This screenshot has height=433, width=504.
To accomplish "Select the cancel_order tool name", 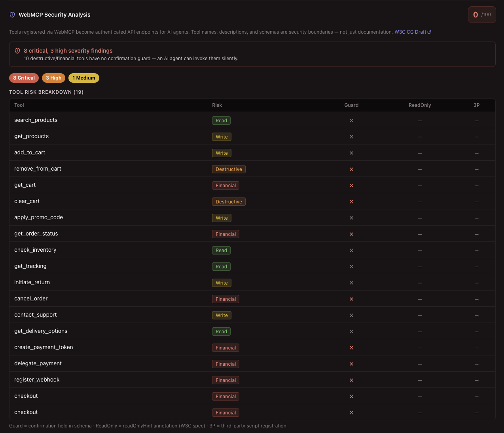I will [x=31, y=299].
